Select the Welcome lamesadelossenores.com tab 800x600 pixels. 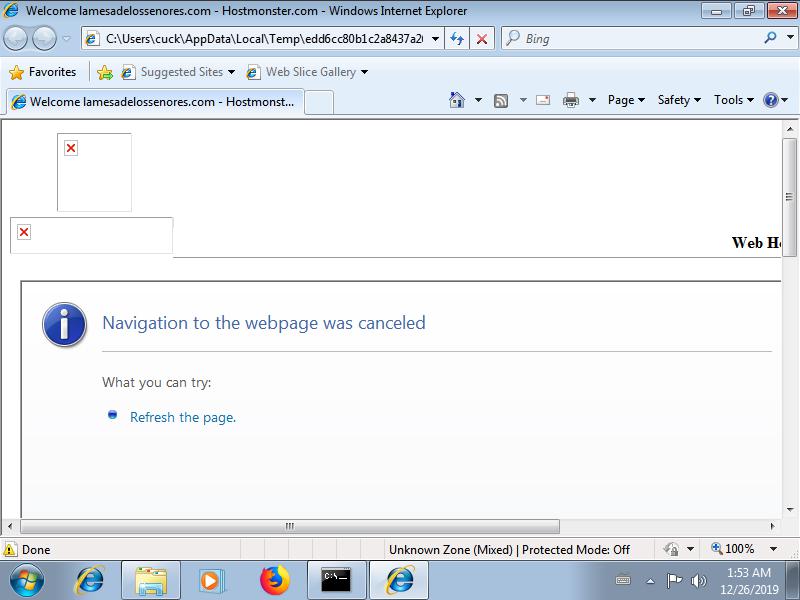pyautogui.click(x=155, y=102)
